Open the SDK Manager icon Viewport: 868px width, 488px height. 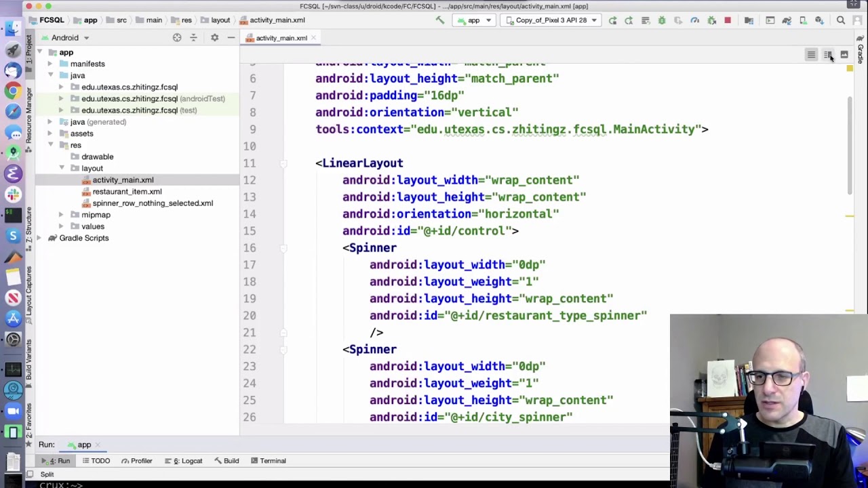click(819, 20)
